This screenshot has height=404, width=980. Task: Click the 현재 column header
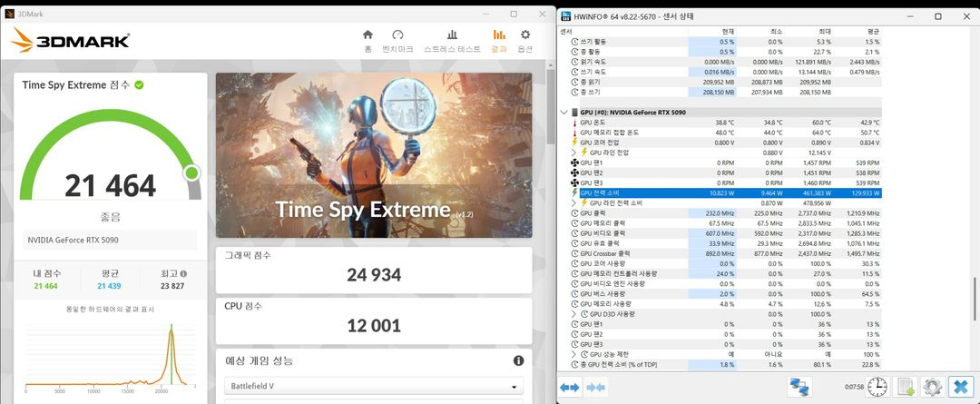coord(712,31)
